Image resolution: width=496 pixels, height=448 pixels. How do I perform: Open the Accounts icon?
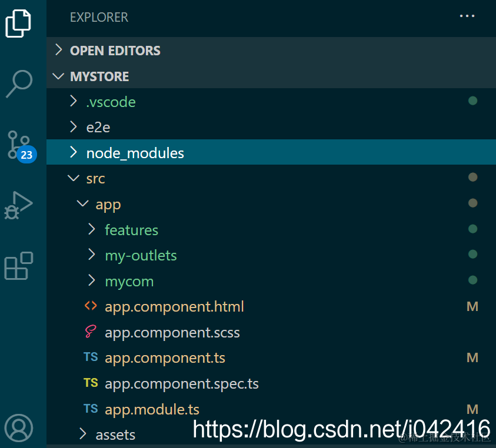[x=19, y=428]
